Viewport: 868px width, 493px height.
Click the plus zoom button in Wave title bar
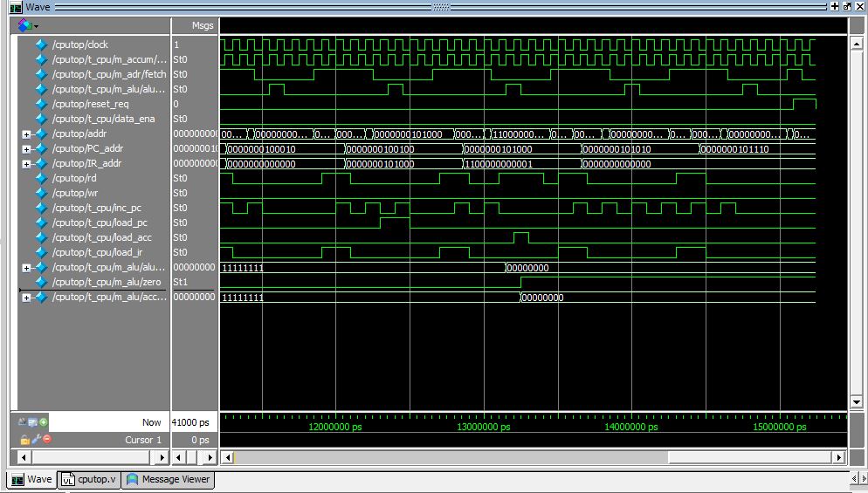pyautogui.click(x=834, y=7)
